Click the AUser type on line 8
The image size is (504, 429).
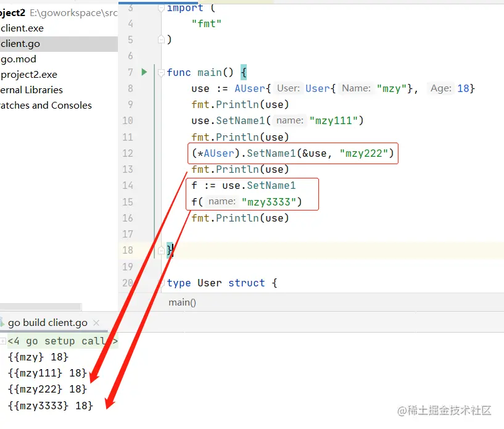[x=250, y=88]
